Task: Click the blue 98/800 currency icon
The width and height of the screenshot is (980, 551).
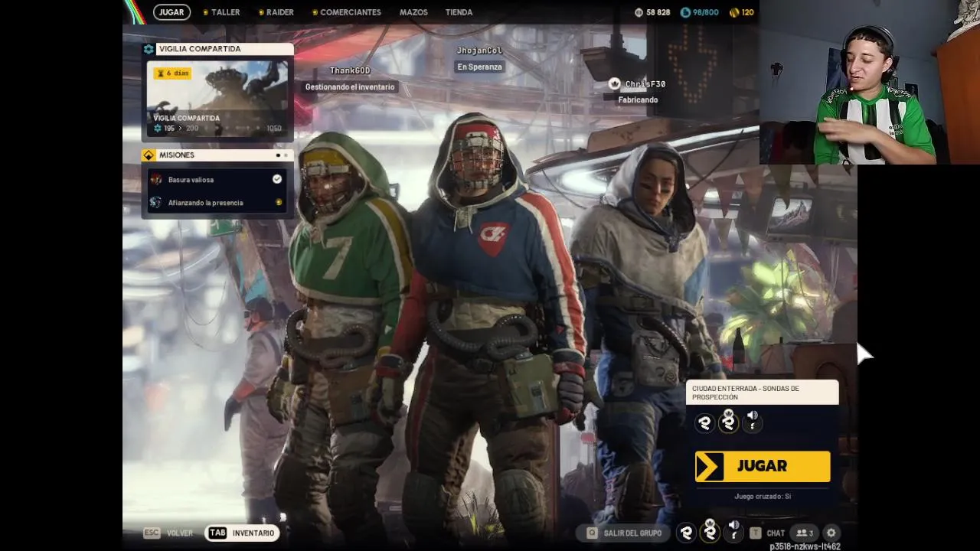Action: pos(684,12)
